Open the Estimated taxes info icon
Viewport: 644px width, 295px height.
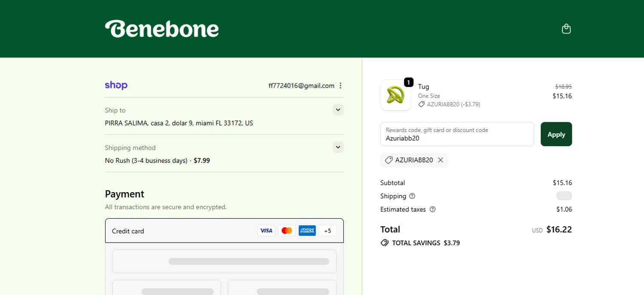pos(432,209)
